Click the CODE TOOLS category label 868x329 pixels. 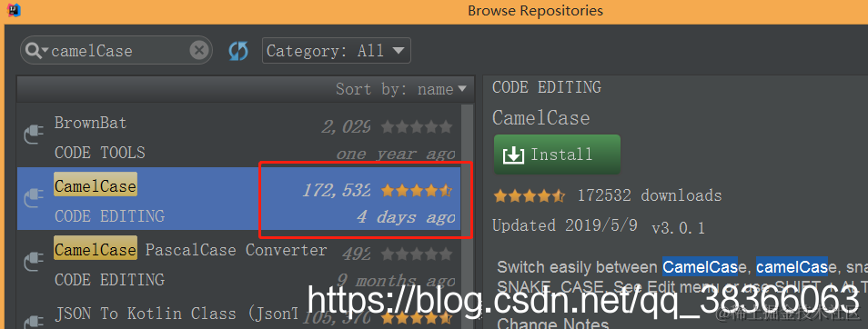point(100,152)
